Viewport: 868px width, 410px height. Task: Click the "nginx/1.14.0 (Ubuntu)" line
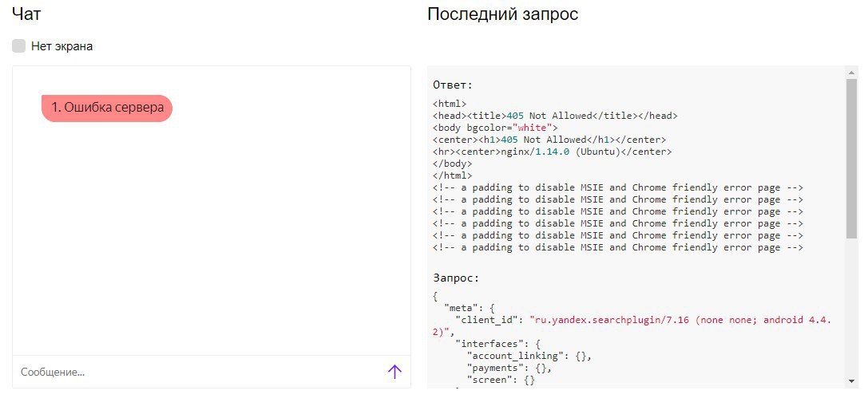pos(552,152)
